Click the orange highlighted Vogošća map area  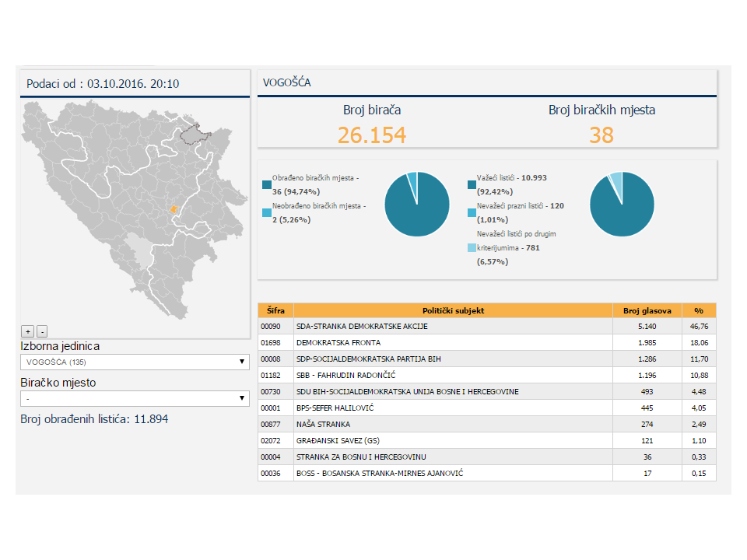tap(174, 209)
